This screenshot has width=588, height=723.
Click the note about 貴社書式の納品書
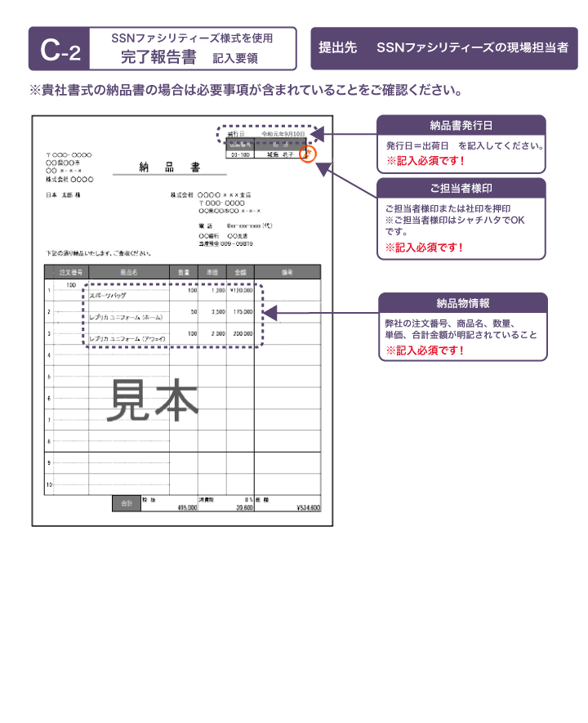(246, 90)
